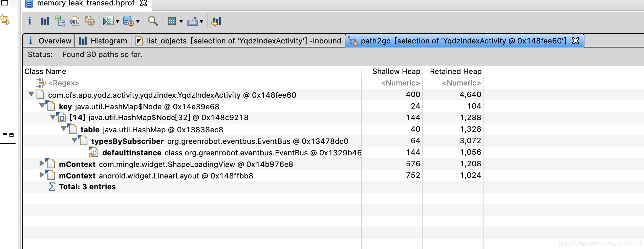Expand the mContext ShapeLoadingView row
The width and height of the screenshot is (644, 249).
[42, 164]
